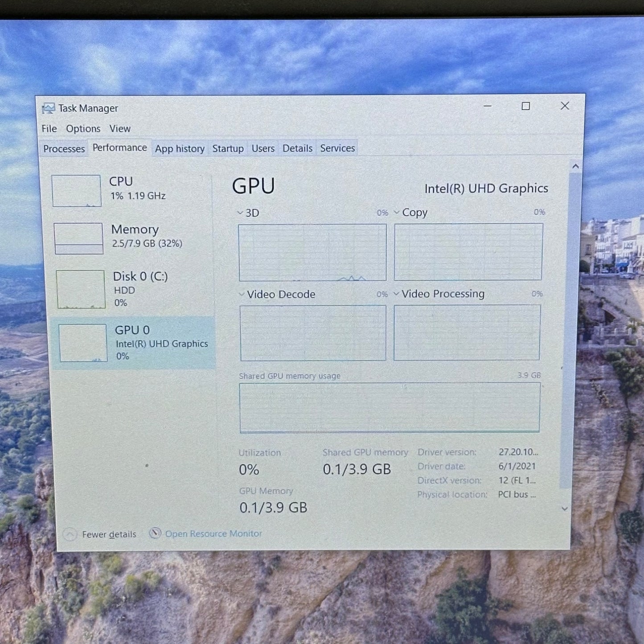This screenshot has height=644, width=644.
Task: Click the Shared GPU memory 0.1/3.9 GB value
Action: (x=357, y=469)
